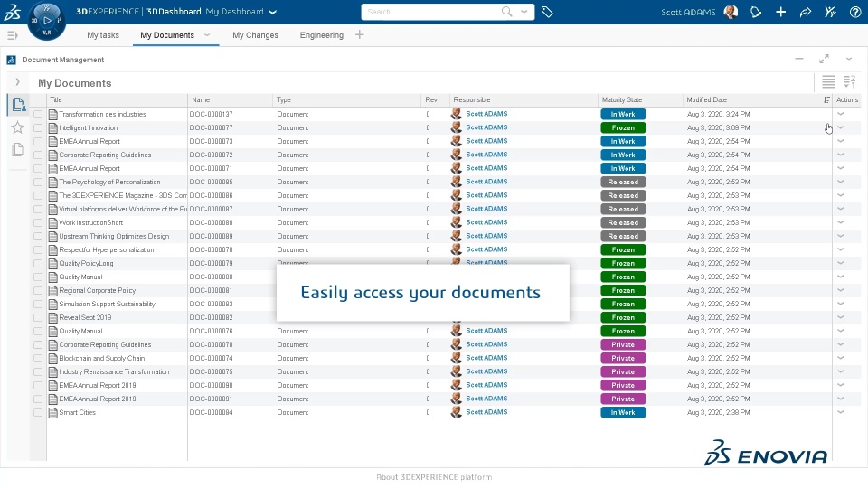Screen dimensions: 868x488
Task: Minimize the Document Management widget
Action: tap(798, 59)
